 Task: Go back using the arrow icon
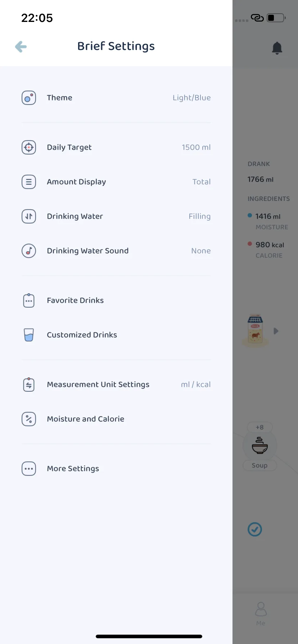pyautogui.click(x=21, y=47)
